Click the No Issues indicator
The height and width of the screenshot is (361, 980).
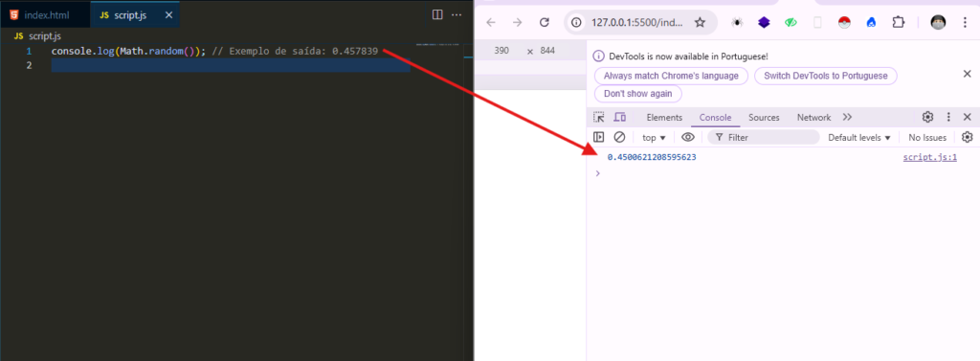(927, 138)
